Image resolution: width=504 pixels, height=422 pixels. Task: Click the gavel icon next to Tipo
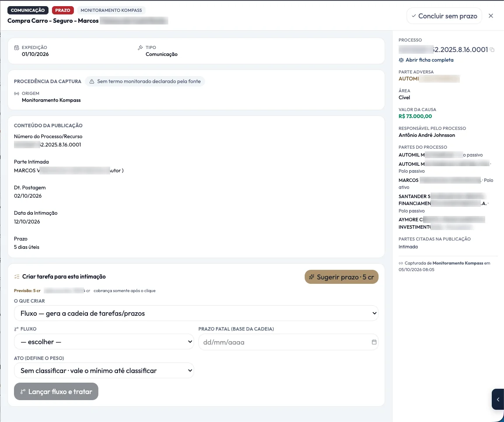pyautogui.click(x=140, y=48)
